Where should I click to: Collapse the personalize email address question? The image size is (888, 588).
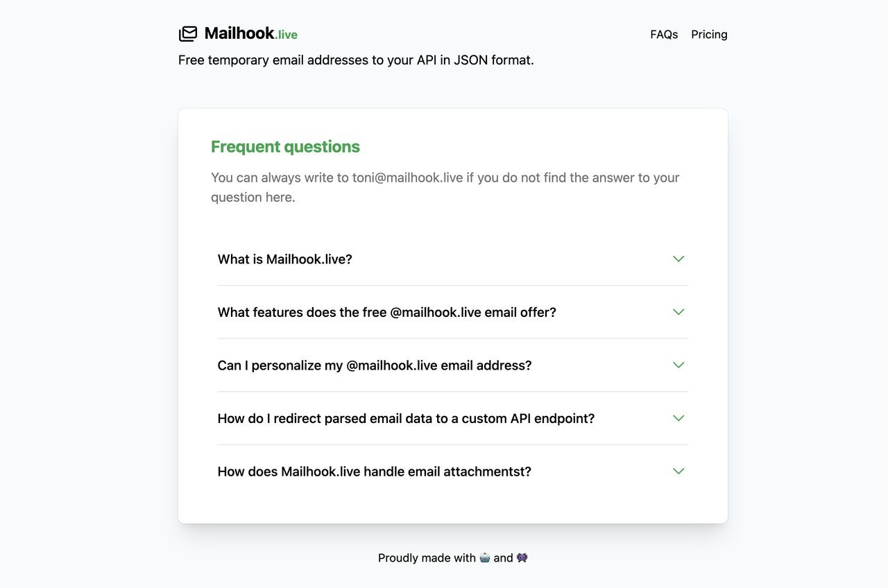374,365
